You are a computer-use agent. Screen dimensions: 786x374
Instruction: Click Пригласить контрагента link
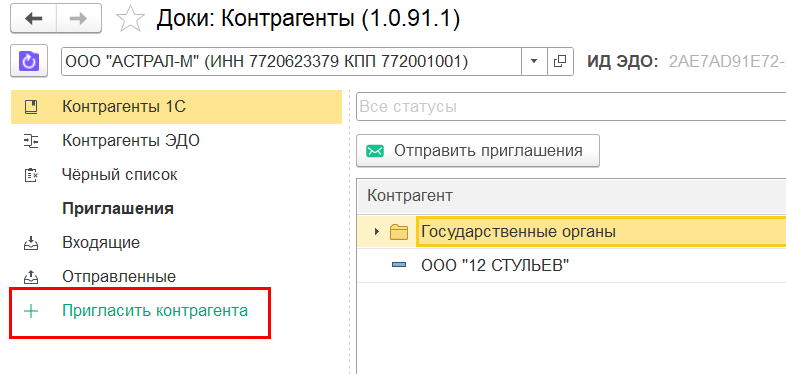pos(155,311)
